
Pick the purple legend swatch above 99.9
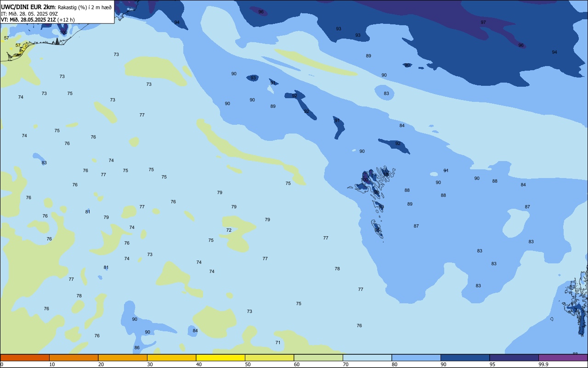click(563, 357)
